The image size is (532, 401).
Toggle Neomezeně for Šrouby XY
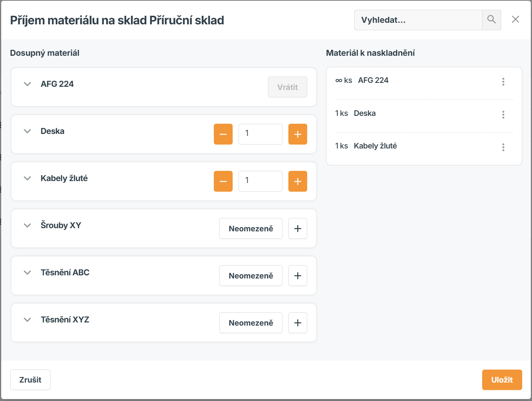click(x=251, y=228)
